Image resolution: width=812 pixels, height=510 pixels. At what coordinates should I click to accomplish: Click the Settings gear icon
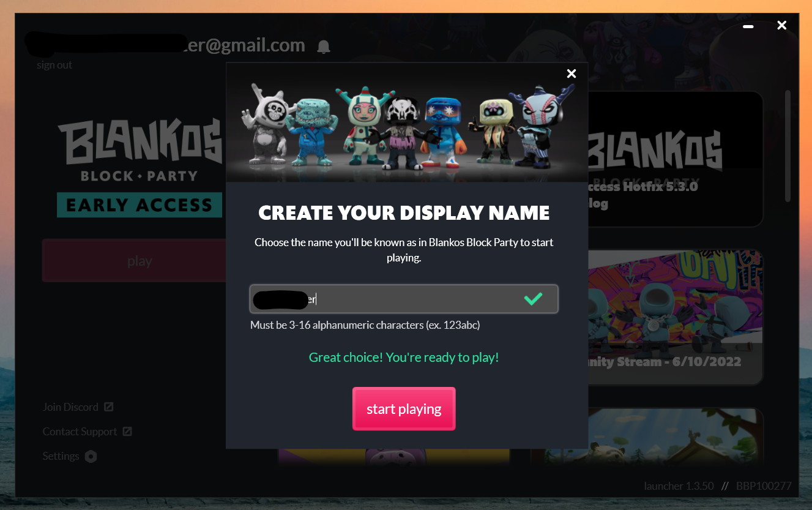91,456
